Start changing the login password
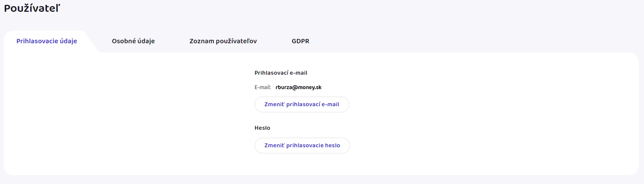The image size is (644, 184). 302,146
